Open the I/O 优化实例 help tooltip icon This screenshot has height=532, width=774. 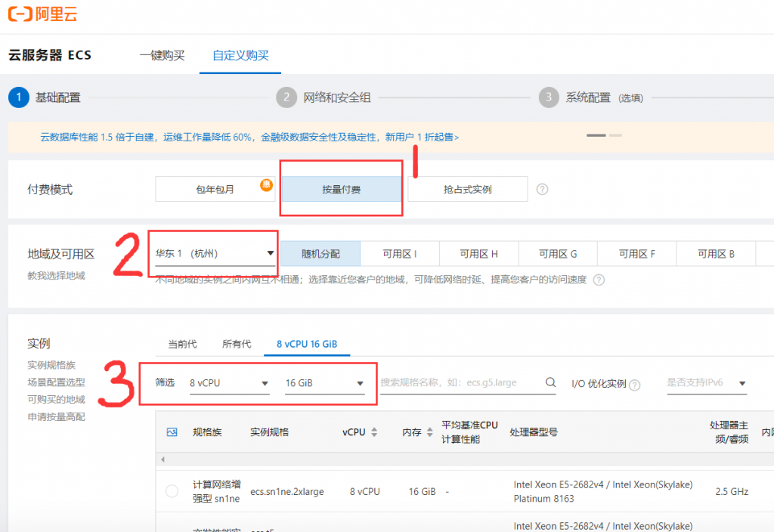click(635, 384)
